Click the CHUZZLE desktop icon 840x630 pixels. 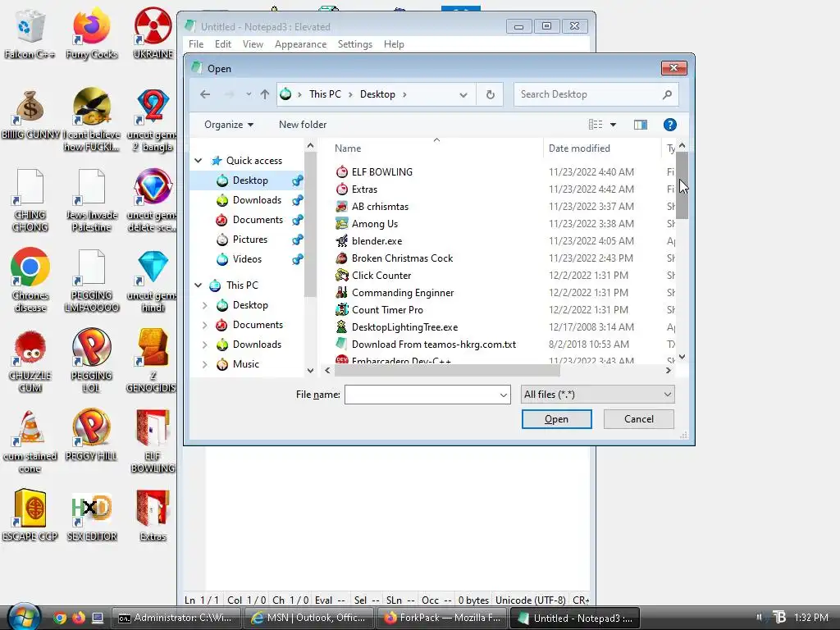(30, 362)
